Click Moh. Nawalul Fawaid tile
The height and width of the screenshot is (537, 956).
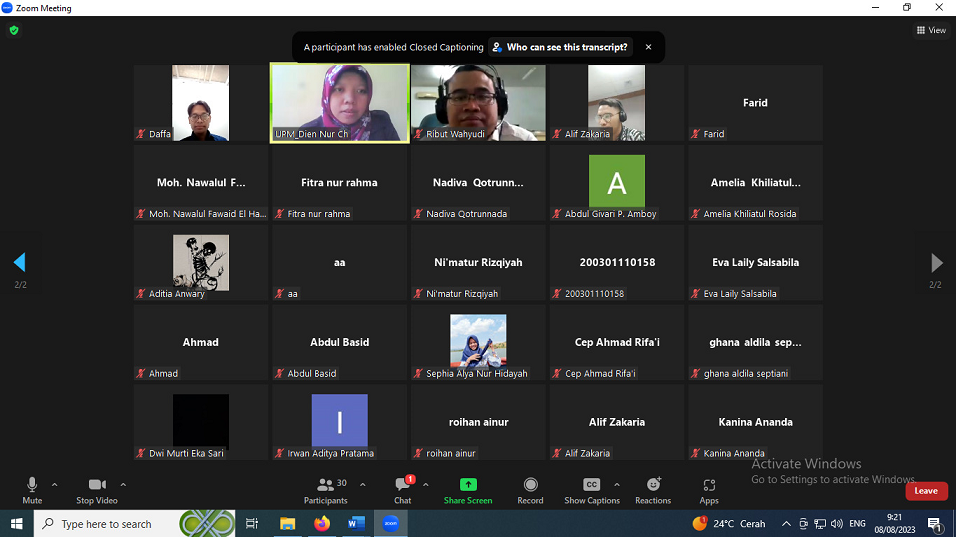(x=201, y=183)
